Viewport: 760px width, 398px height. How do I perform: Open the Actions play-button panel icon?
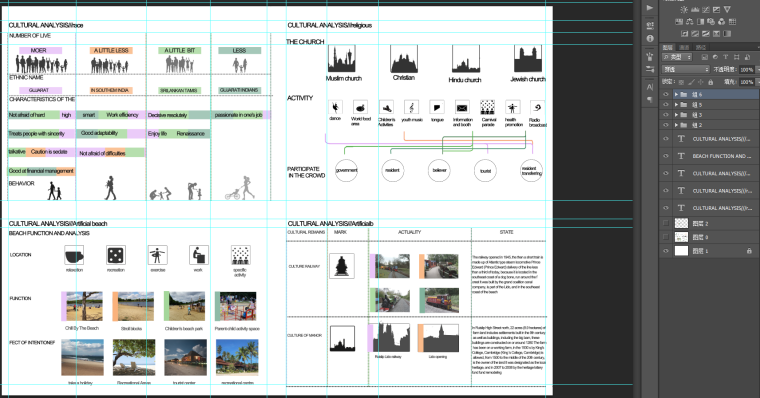[650, 8]
